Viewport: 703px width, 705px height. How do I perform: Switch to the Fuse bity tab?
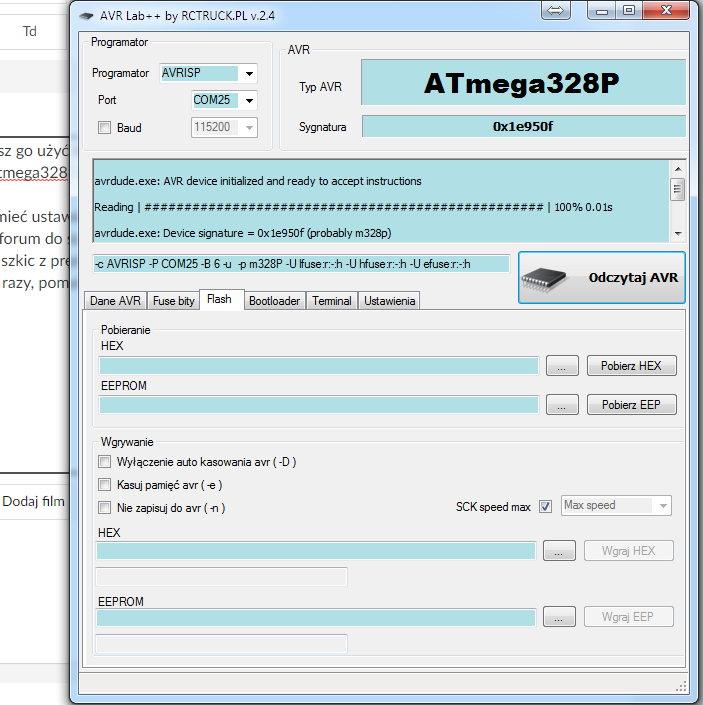tap(174, 301)
